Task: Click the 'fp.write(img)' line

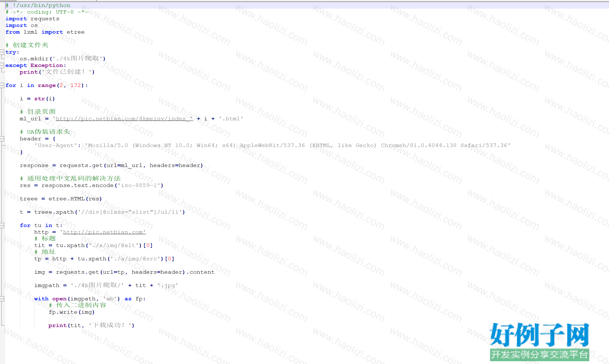Action: tap(72, 312)
